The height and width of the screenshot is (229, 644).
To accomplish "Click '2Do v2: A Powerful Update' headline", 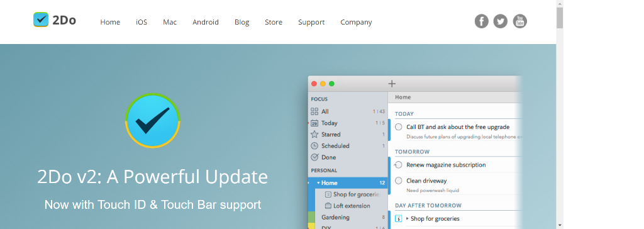I will (152, 177).
